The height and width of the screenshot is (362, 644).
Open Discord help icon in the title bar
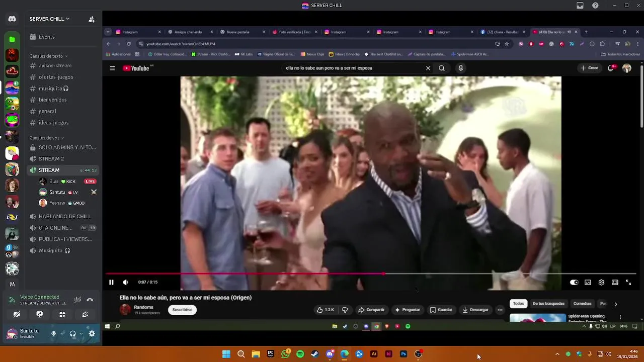pyautogui.click(x=595, y=6)
